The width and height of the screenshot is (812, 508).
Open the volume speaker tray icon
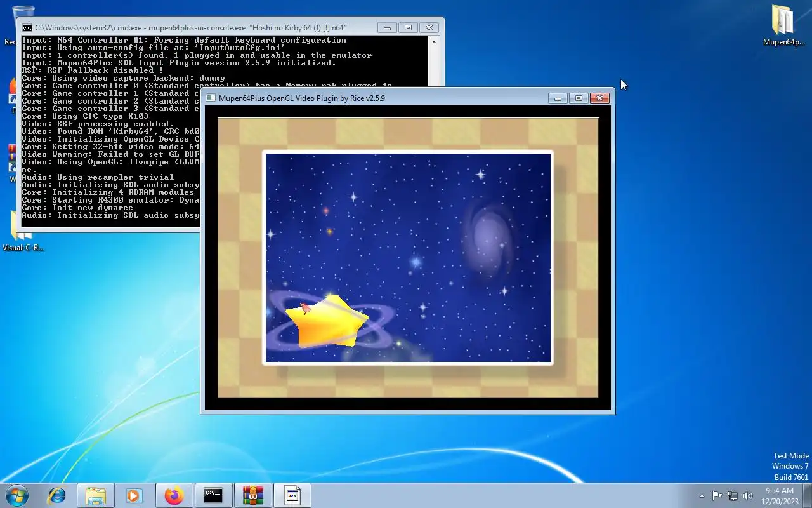coord(747,496)
